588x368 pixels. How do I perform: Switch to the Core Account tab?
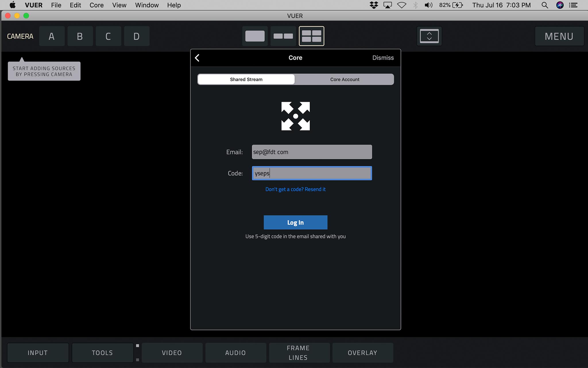(345, 79)
